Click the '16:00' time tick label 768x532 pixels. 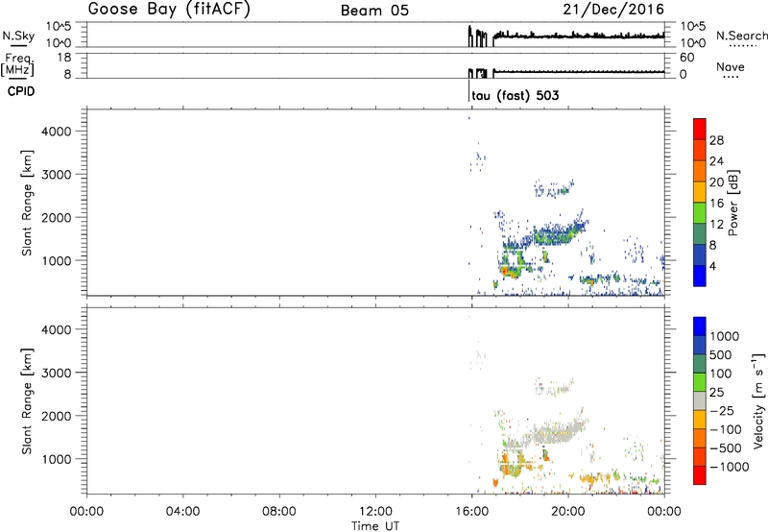[471, 512]
